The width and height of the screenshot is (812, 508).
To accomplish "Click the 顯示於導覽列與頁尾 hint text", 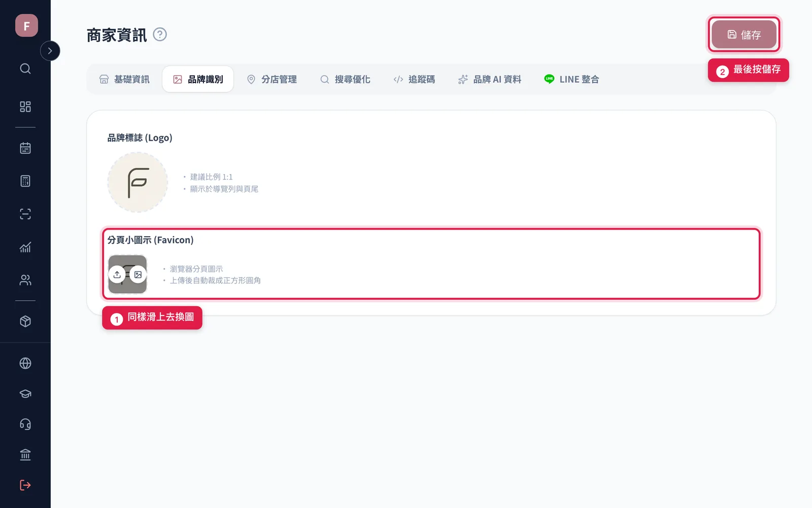I will pos(224,189).
